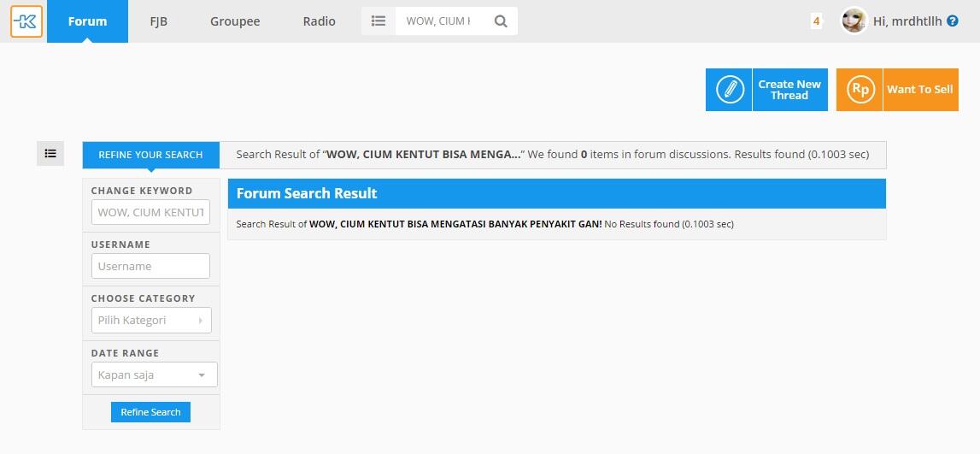This screenshot has width=980, height=454.
Task: Open the FJB tab
Action: click(x=159, y=21)
